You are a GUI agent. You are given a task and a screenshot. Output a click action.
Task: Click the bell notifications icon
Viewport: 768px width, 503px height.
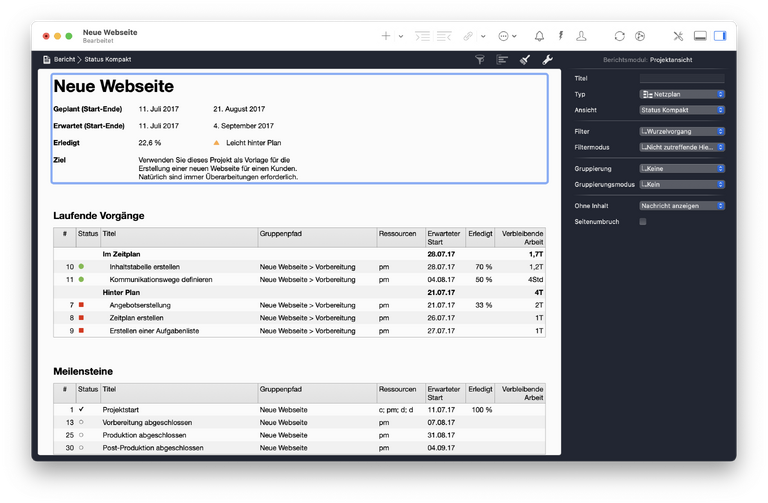click(x=540, y=36)
